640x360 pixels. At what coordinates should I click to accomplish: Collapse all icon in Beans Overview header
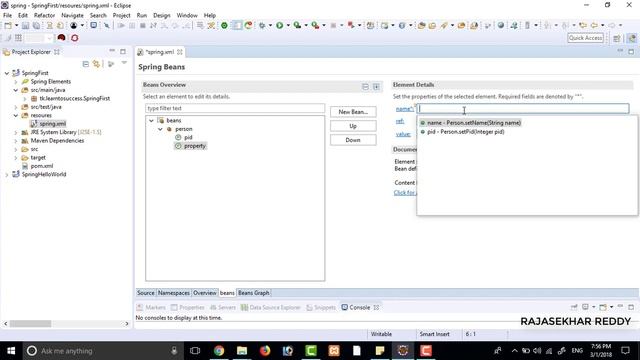(x=365, y=87)
